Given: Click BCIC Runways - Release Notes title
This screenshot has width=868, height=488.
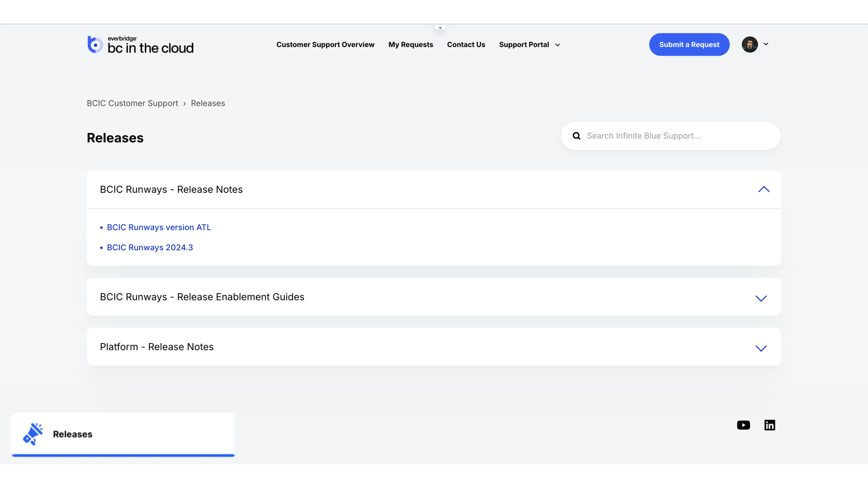Looking at the screenshot, I should click(x=171, y=190).
